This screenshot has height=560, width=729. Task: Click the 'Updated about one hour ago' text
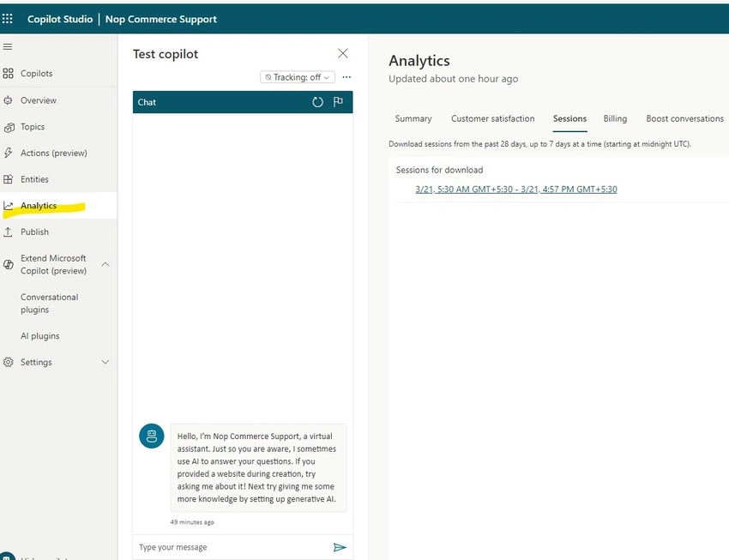(454, 79)
